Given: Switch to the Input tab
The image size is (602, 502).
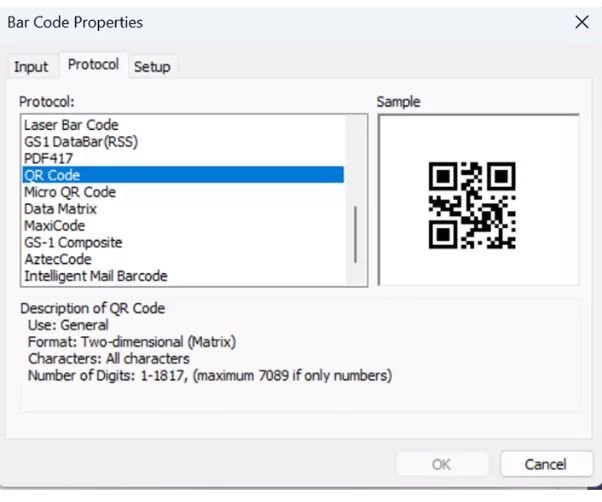Looking at the screenshot, I should pos(31,67).
